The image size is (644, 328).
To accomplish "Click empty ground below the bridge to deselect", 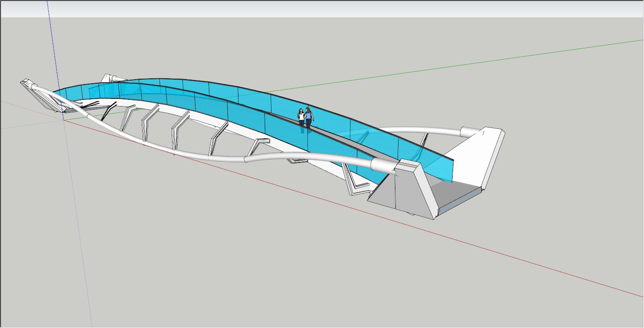I will coord(268,260).
